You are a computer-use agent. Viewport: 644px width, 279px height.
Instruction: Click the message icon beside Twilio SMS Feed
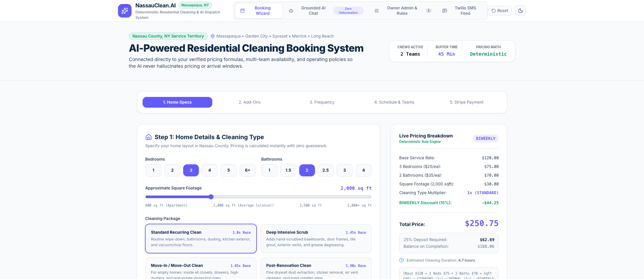click(445, 11)
